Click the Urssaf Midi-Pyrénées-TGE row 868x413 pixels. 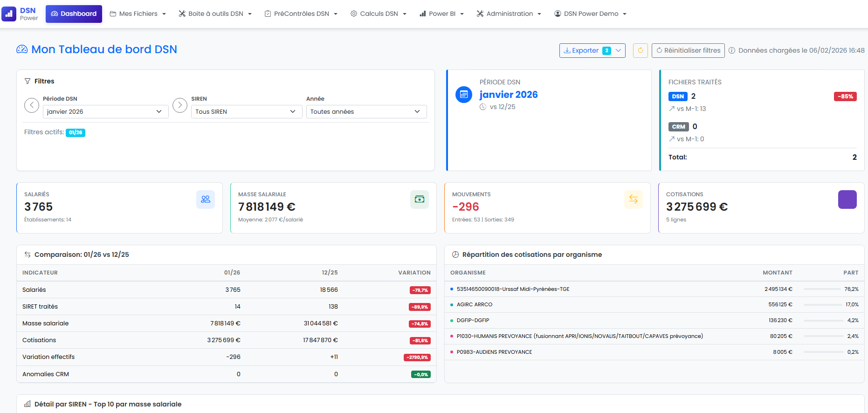pyautogui.click(x=513, y=289)
